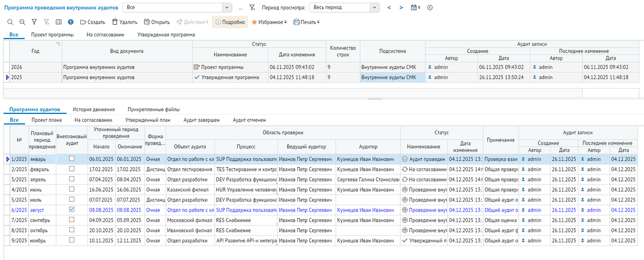Screen dimensions: 644x260
Task: Open the column settings grid icon
Action: pyautogui.click(x=58, y=22)
